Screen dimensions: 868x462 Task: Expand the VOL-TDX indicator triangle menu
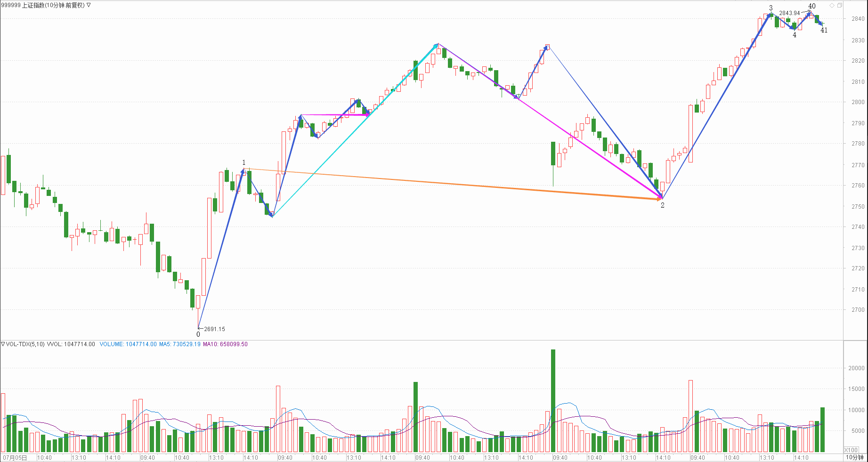pyautogui.click(x=3, y=344)
